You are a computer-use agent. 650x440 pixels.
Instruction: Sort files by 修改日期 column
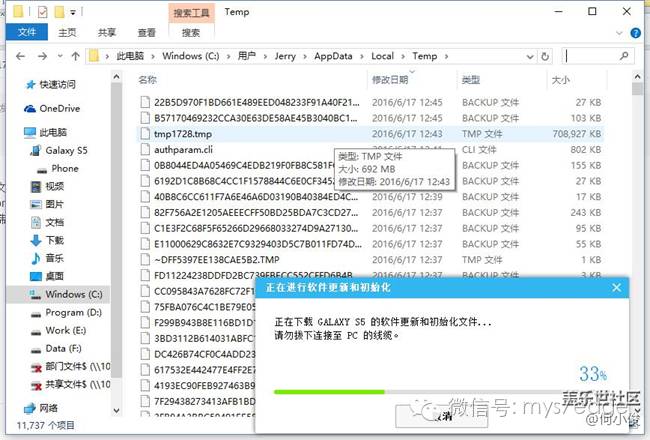[x=390, y=80]
